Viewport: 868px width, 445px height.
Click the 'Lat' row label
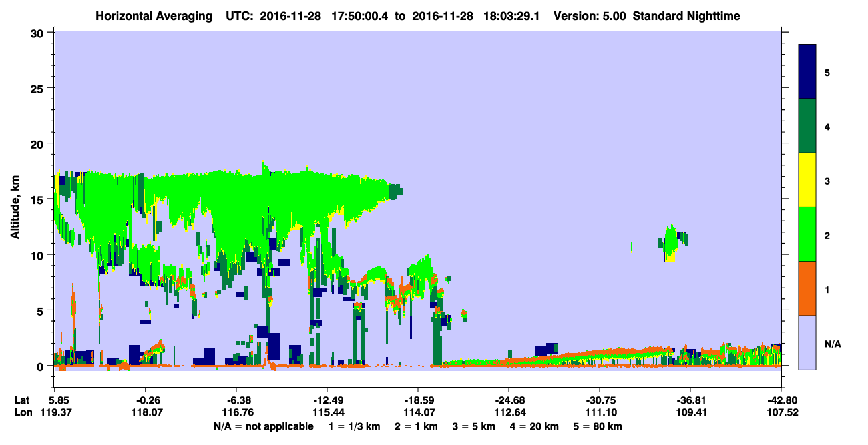click(x=22, y=400)
